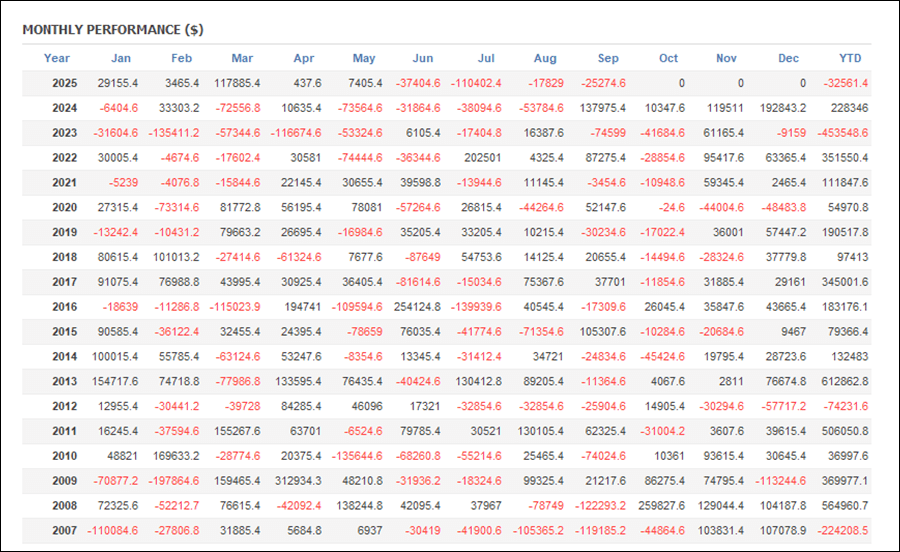Select the 2022 July value 202501
Screen dimensions: 900x552
point(482,158)
